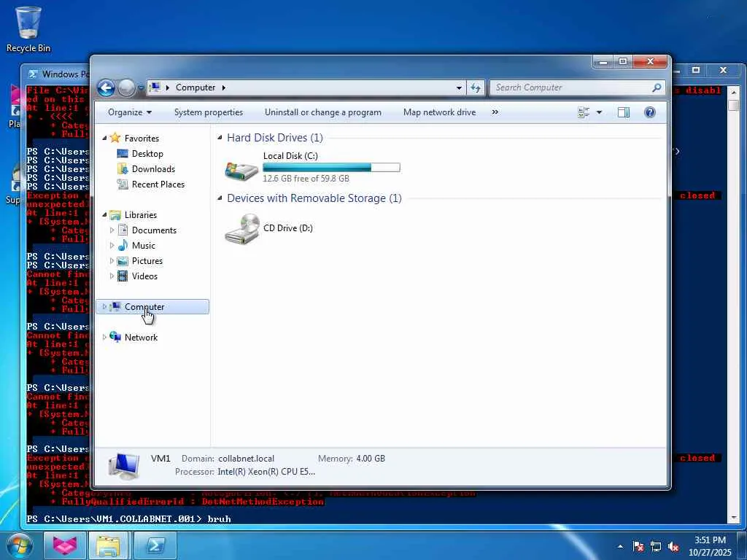
Task: Expand the Videos library
Action: [112, 276]
